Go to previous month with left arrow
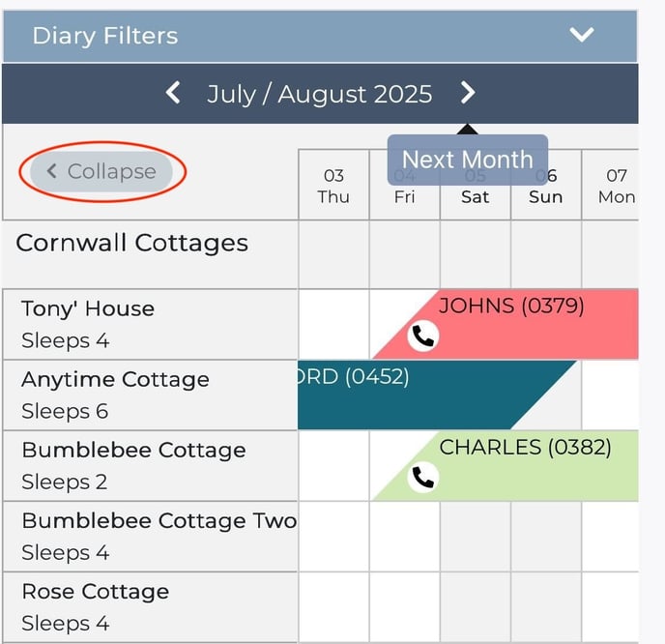 click(x=174, y=93)
